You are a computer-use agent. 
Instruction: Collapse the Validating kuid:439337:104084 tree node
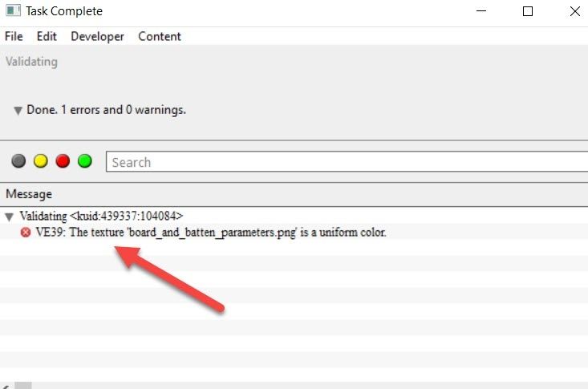(x=10, y=216)
